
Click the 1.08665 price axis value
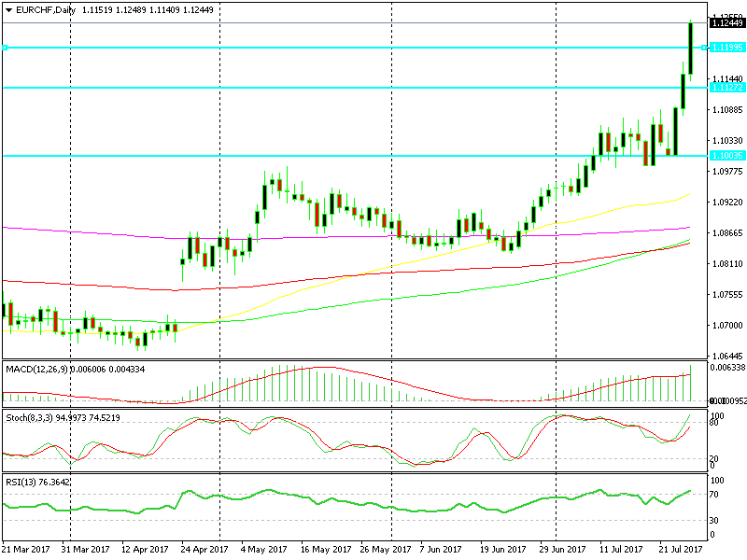pos(727,232)
